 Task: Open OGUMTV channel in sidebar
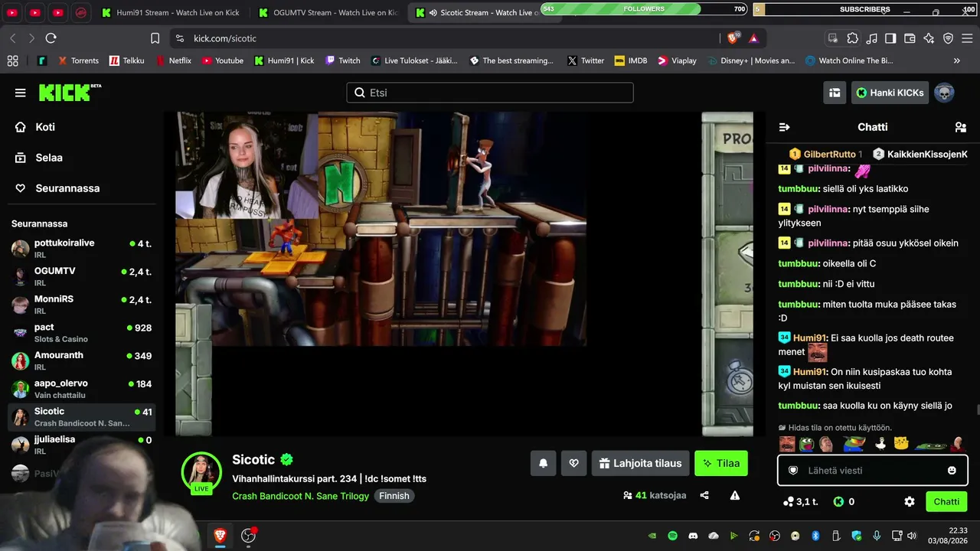coord(81,276)
